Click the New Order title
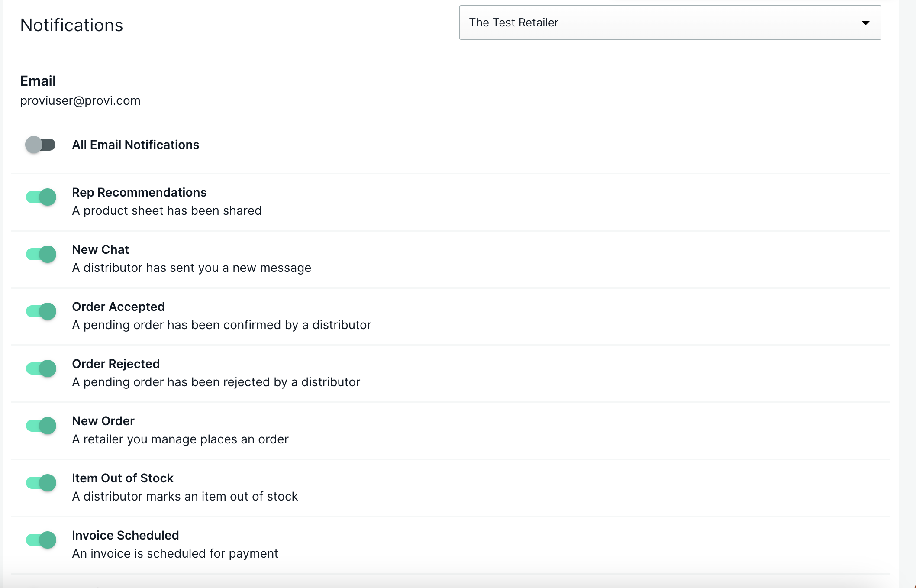 [x=103, y=421]
